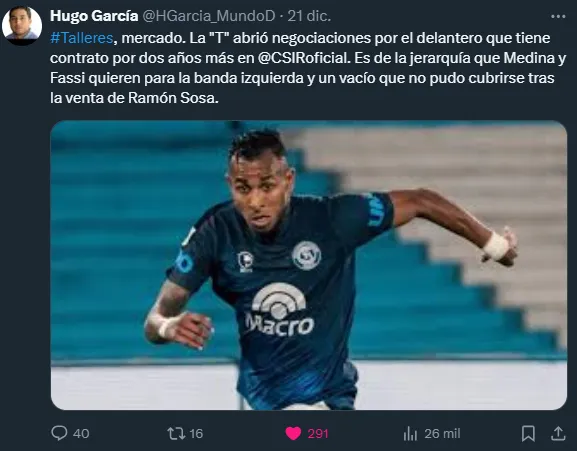Open the @HGarcia_MundoD handle link
Image resolution: width=577 pixels, height=451 pixels.
209,16
